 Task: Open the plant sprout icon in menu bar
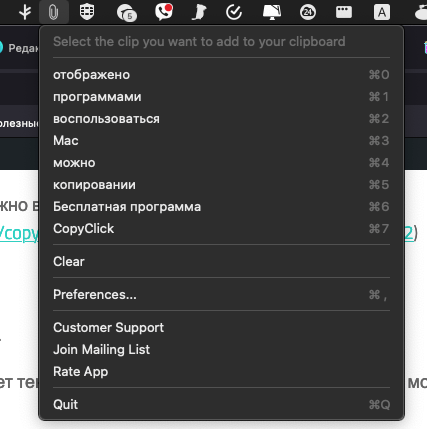[x=25, y=12]
